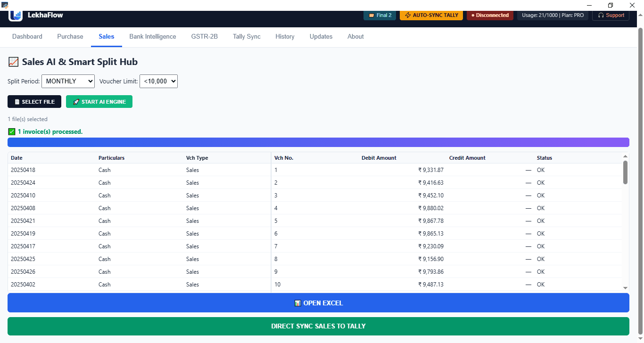Click the OPEN EXCEL button

318,303
